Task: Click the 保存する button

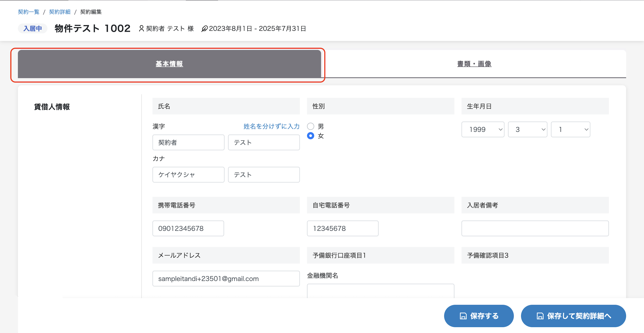Action: click(x=479, y=316)
